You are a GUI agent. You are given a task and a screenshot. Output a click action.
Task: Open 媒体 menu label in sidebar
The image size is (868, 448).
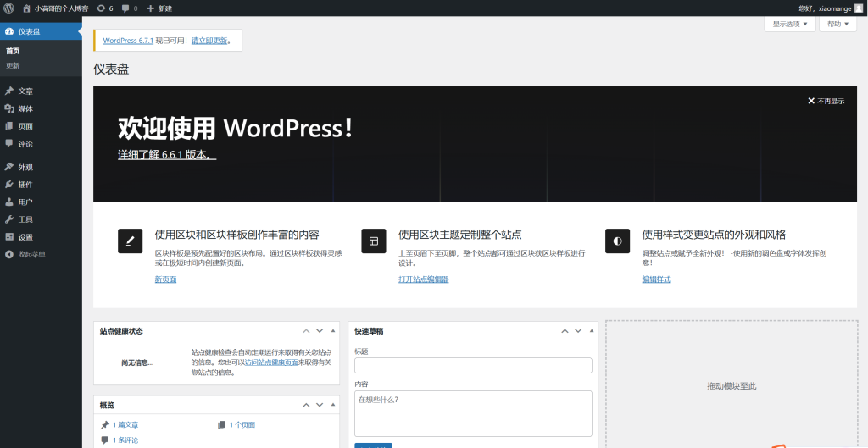coord(25,109)
